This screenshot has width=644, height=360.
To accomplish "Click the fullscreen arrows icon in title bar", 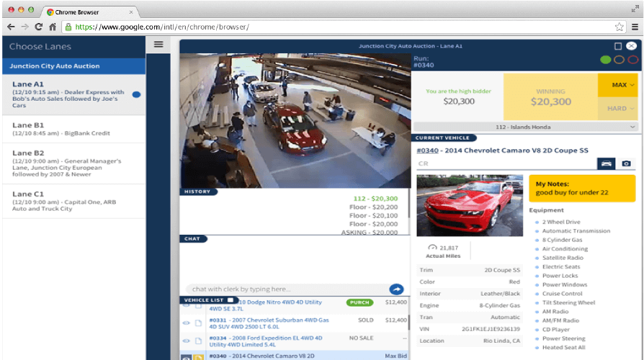I will 635,9.
